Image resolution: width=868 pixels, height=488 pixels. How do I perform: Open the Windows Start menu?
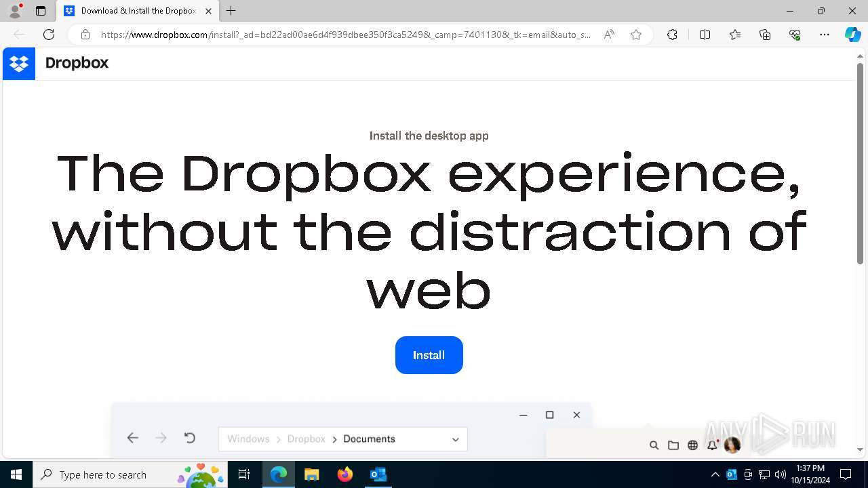pos(16,474)
